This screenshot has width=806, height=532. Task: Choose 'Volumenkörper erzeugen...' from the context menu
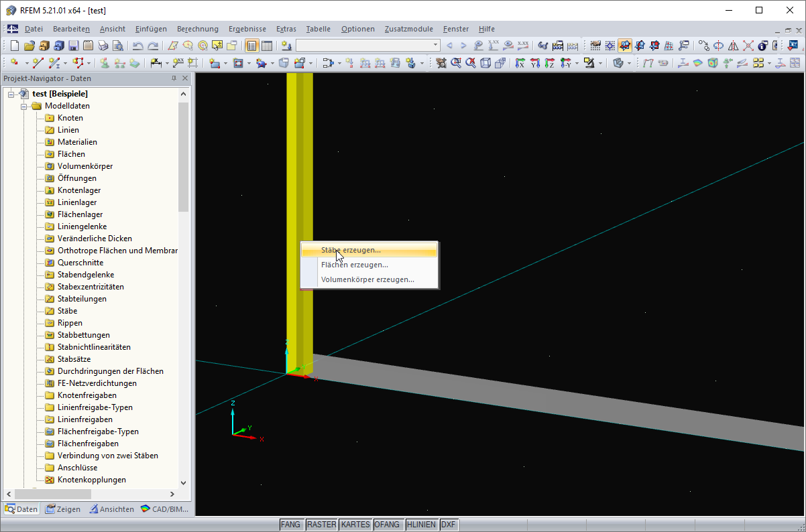tap(369, 279)
